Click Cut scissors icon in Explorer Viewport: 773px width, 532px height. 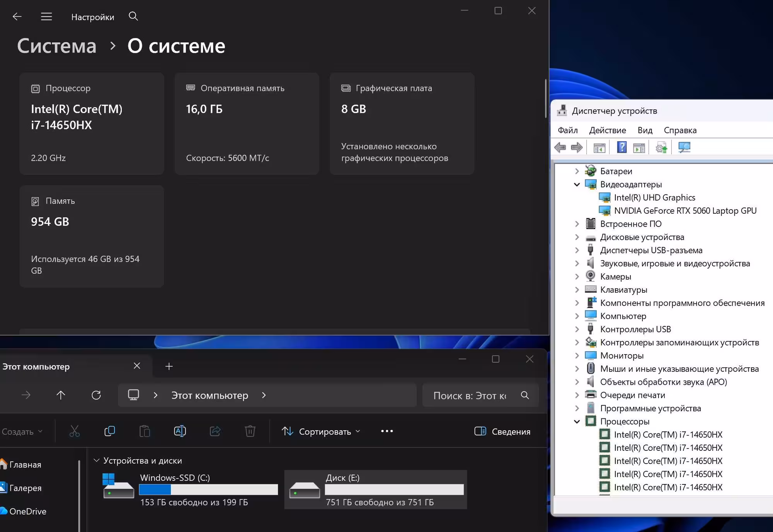pyautogui.click(x=74, y=431)
